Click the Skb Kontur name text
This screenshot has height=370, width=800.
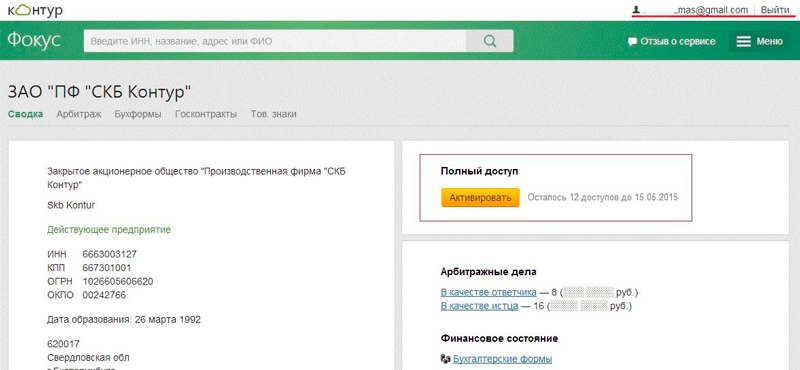coord(71,205)
